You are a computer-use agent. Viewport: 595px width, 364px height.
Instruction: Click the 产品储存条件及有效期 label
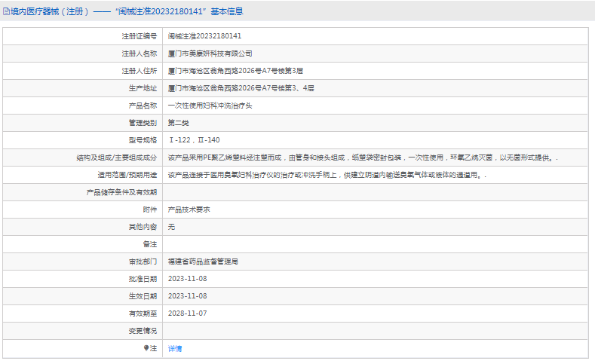[122, 192]
